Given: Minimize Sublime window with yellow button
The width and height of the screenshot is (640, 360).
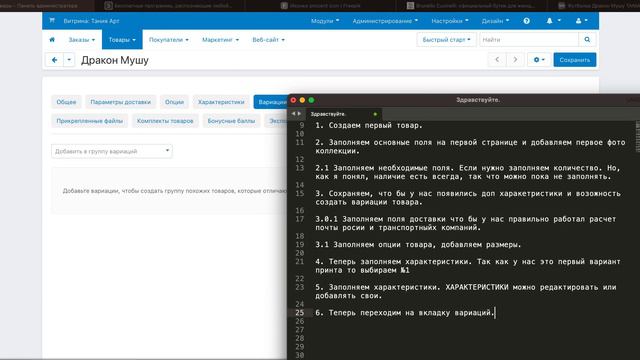Looking at the screenshot, I should point(302,100).
